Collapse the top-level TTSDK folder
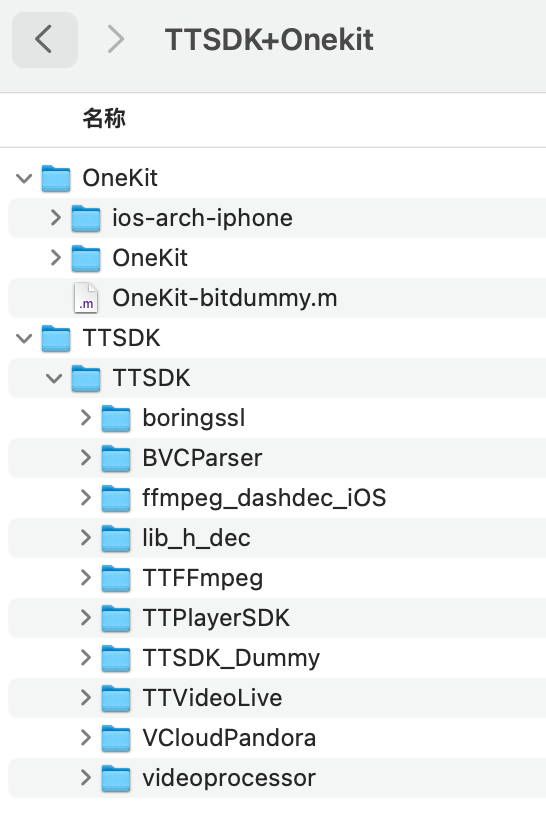This screenshot has width=546, height=822. 24,338
